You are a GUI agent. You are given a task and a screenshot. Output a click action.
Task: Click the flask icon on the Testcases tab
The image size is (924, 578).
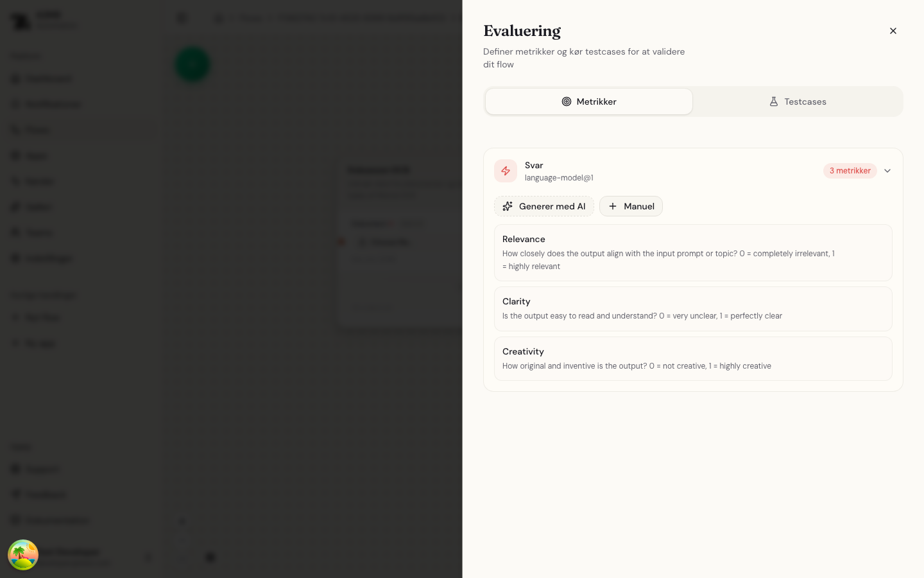click(x=774, y=101)
